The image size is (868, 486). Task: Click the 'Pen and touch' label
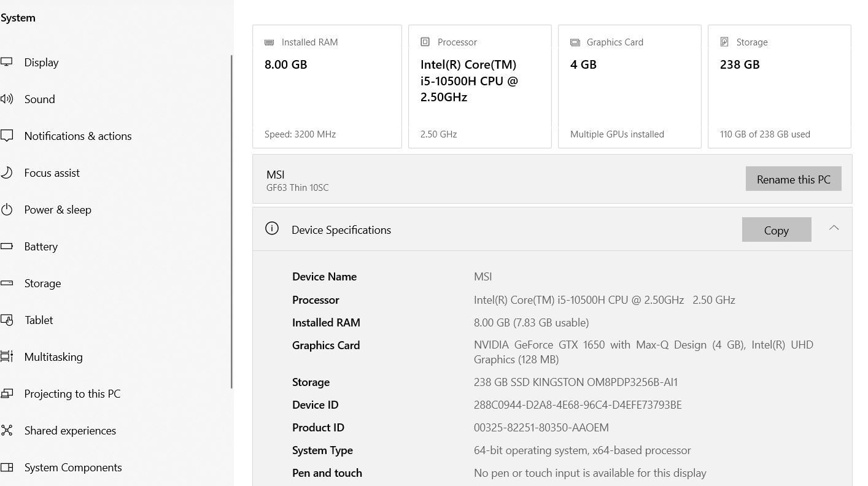pos(327,472)
